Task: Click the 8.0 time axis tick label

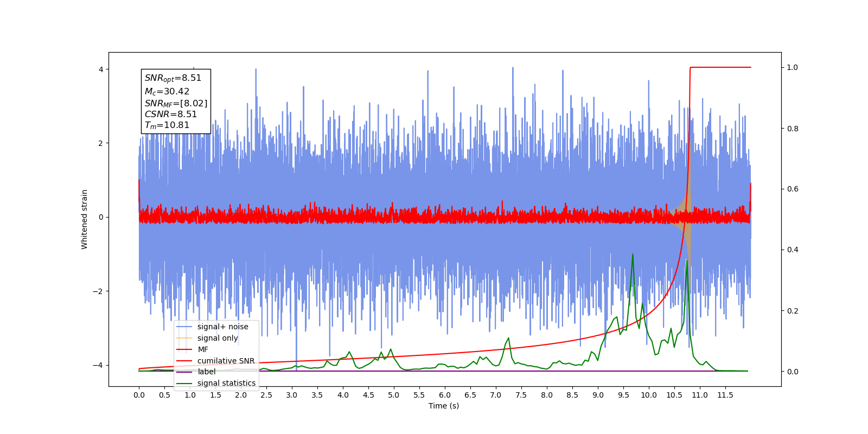Action: point(547,395)
